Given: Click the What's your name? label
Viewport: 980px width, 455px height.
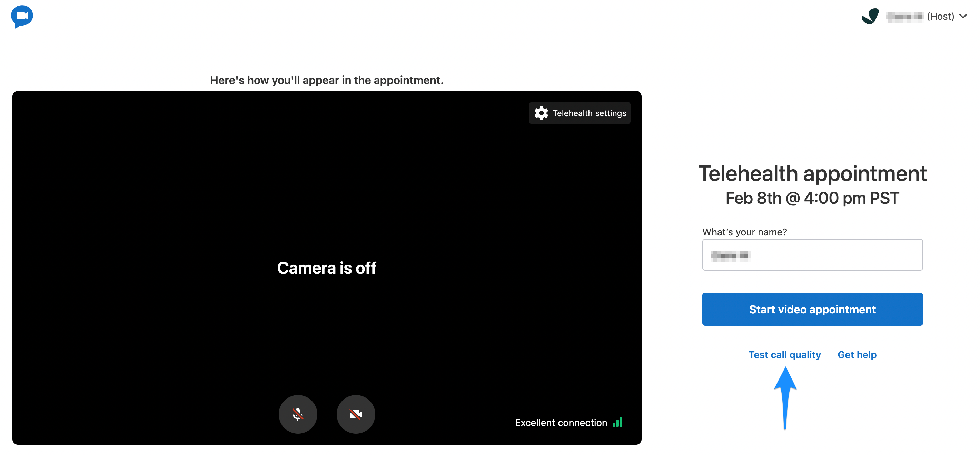Looking at the screenshot, I should pyautogui.click(x=744, y=232).
